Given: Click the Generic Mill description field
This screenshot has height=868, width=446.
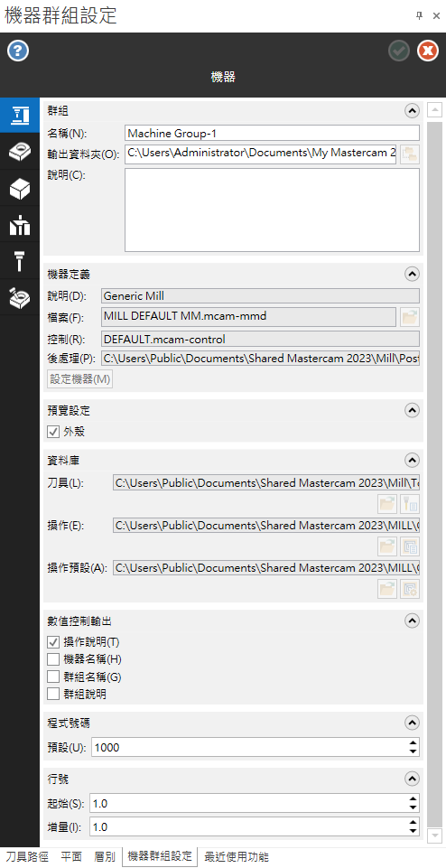Looking at the screenshot, I should (260, 295).
